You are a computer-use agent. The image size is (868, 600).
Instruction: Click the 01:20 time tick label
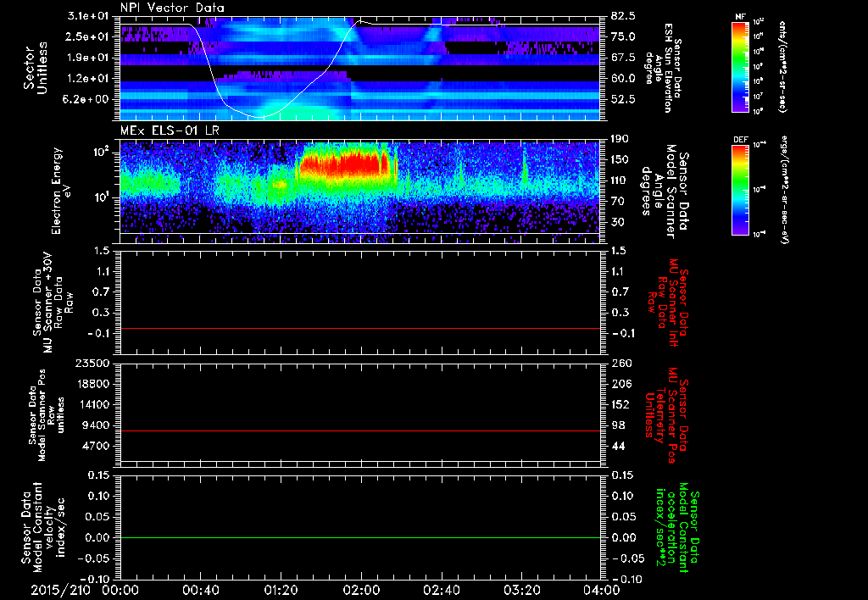click(x=281, y=590)
